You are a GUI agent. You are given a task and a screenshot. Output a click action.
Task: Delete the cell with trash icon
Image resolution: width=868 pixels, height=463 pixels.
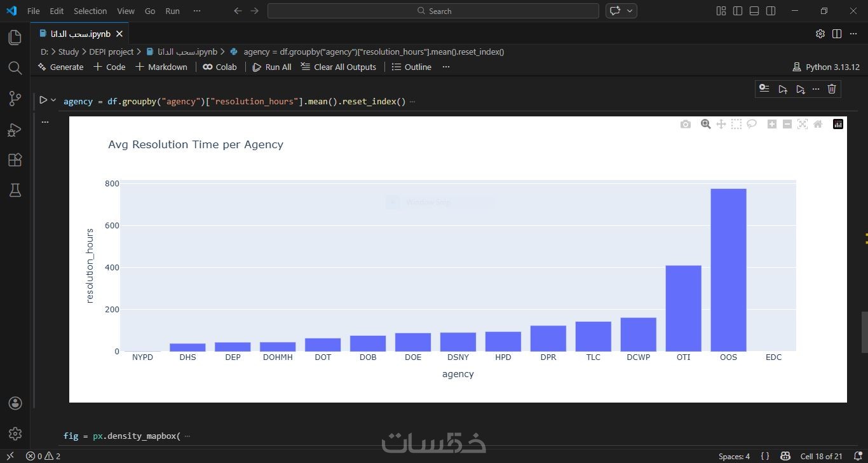point(832,89)
